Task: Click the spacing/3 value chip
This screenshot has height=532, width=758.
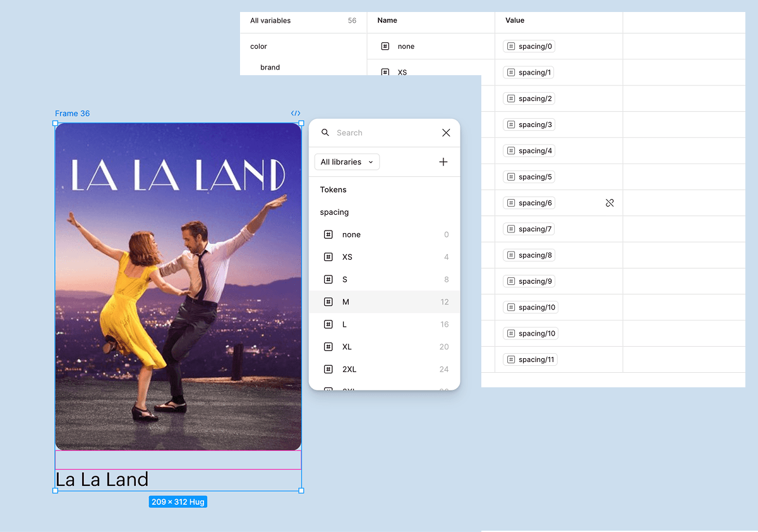Action: click(x=529, y=124)
